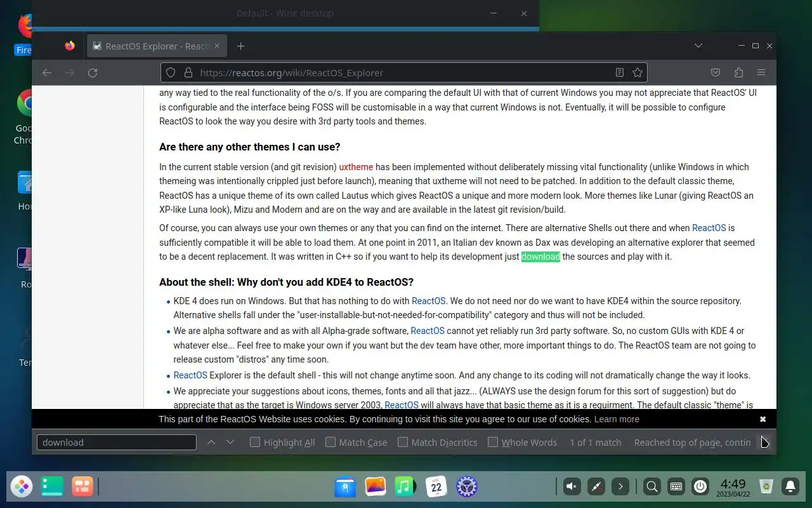Screen dimensions: 812x508
Task: Open the image gallery icon in the dock
Action: pyautogui.click(x=376, y=487)
